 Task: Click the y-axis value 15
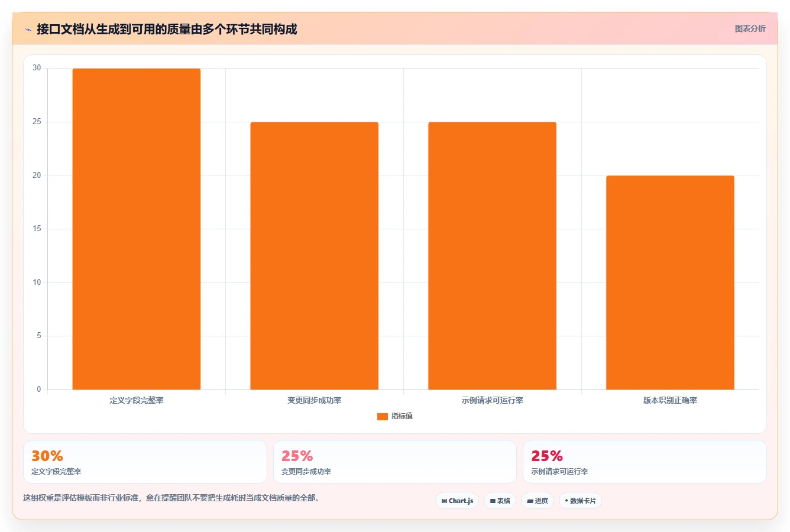click(x=37, y=229)
